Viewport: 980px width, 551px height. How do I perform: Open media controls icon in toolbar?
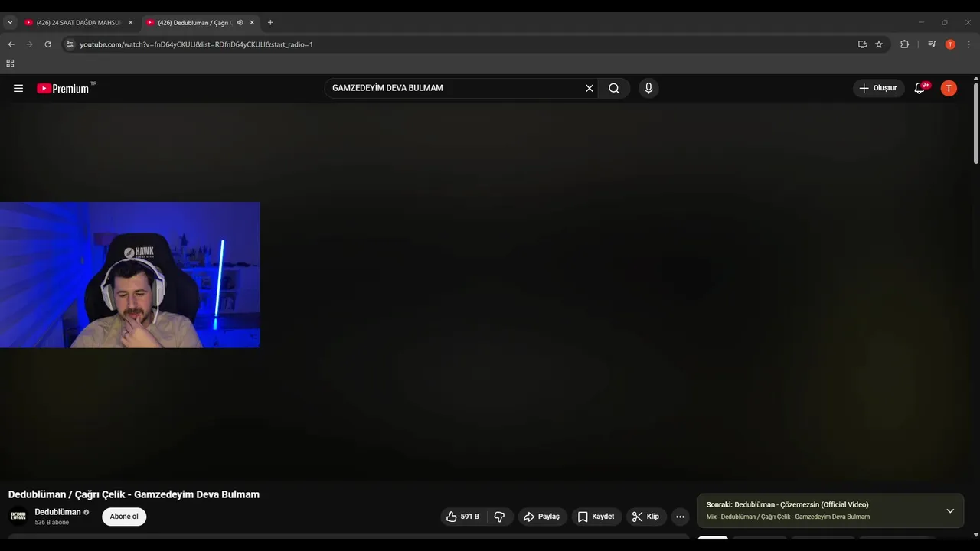tap(932, 44)
